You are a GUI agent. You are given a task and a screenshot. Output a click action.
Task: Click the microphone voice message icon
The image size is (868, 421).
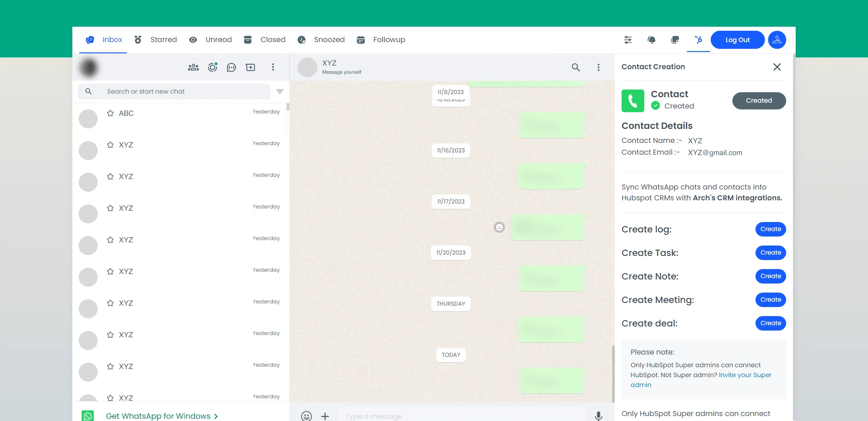coord(598,416)
